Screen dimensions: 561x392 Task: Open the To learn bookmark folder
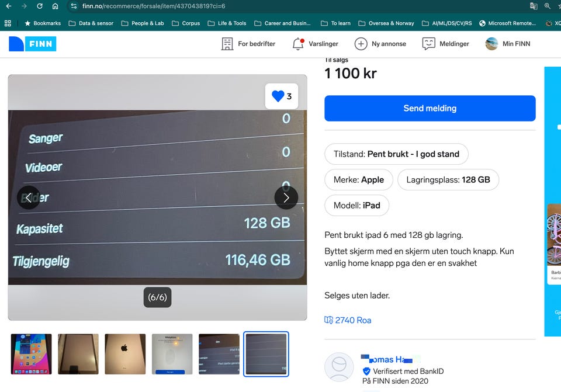(335, 23)
